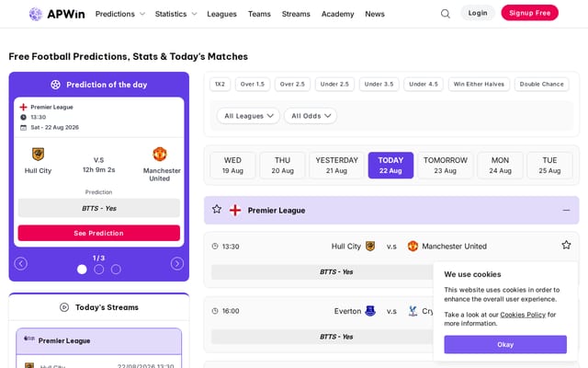Screen dimensions: 588x368
Task: Select the Under 2.5 filter chip
Action: coord(334,84)
